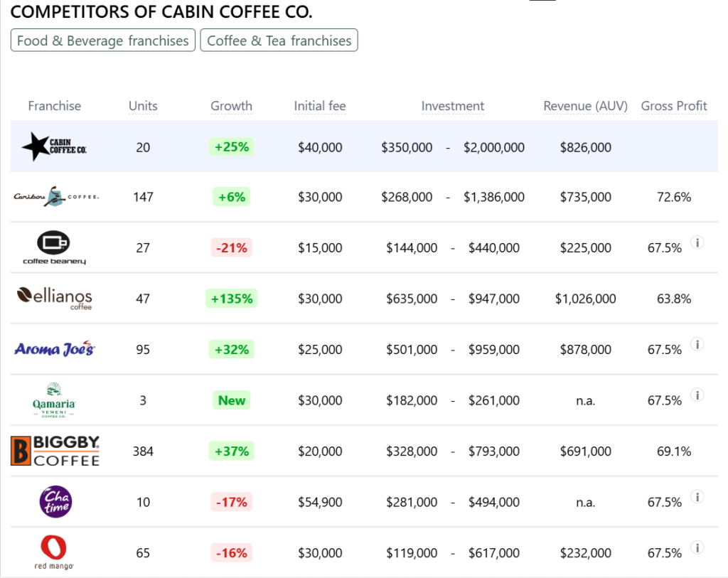Show info for Red Mango gross profit
Viewport: 728px width, 578px height.
pos(697,548)
